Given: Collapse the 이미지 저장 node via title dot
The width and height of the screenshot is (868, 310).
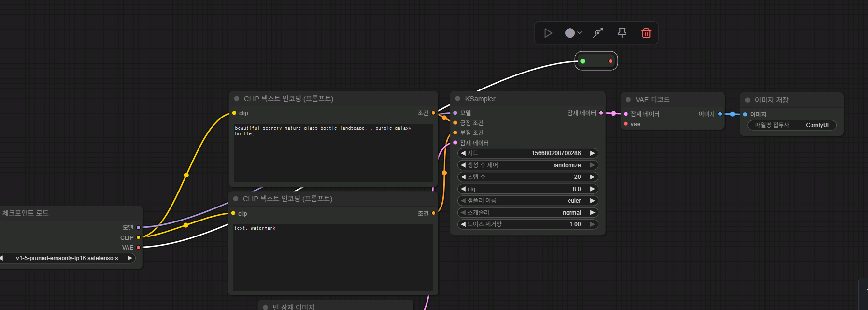Looking at the screenshot, I should [748, 100].
